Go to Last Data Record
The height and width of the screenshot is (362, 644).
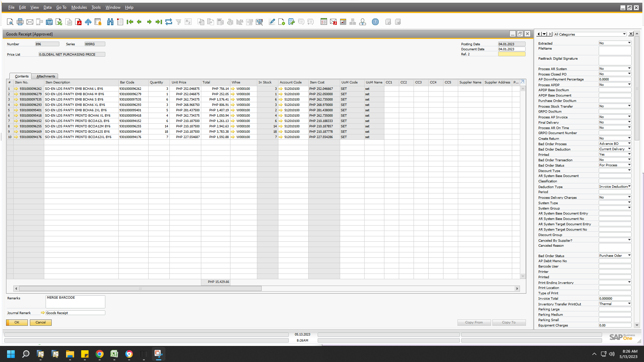tap(159, 22)
